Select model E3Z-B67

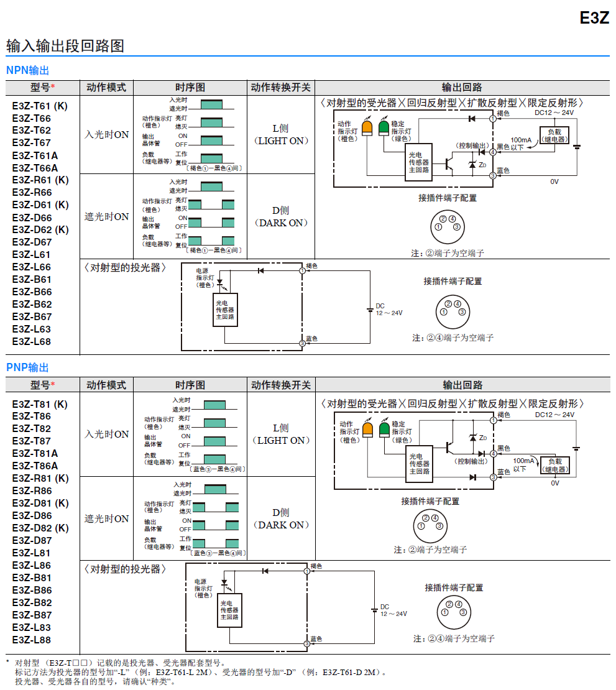coord(32,316)
